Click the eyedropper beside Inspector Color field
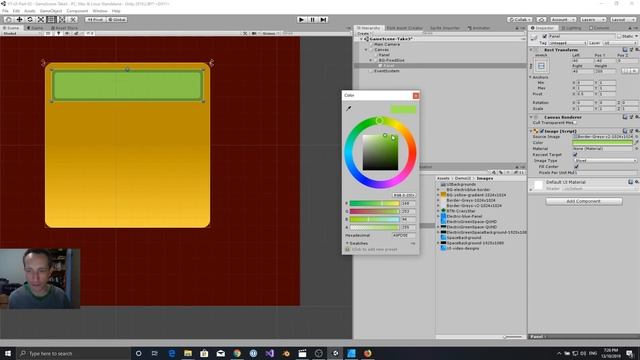 [x=636, y=142]
